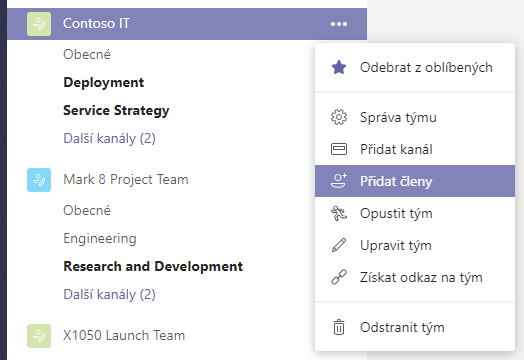Click the star icon in Odebrat z oblíbených

point(339,68)
